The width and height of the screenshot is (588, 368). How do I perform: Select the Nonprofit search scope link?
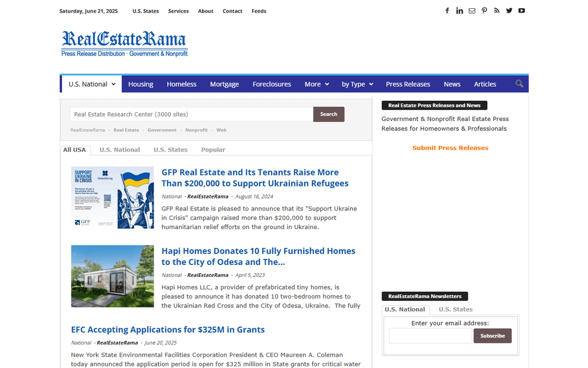point(197,130)
